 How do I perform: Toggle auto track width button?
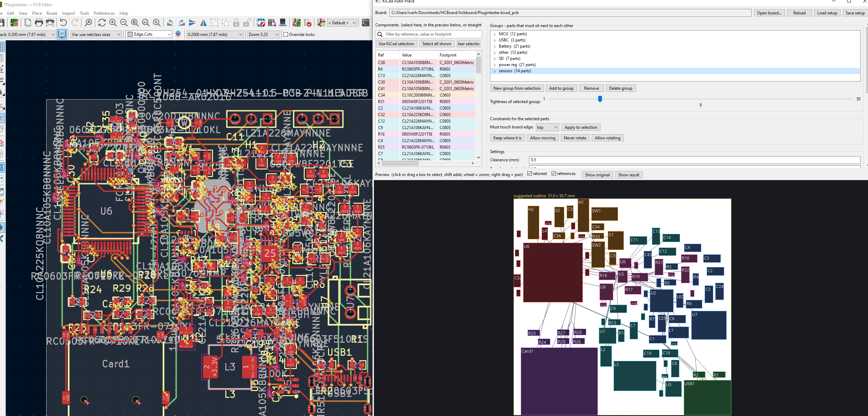pyautogui.click(x=62, y=34)
